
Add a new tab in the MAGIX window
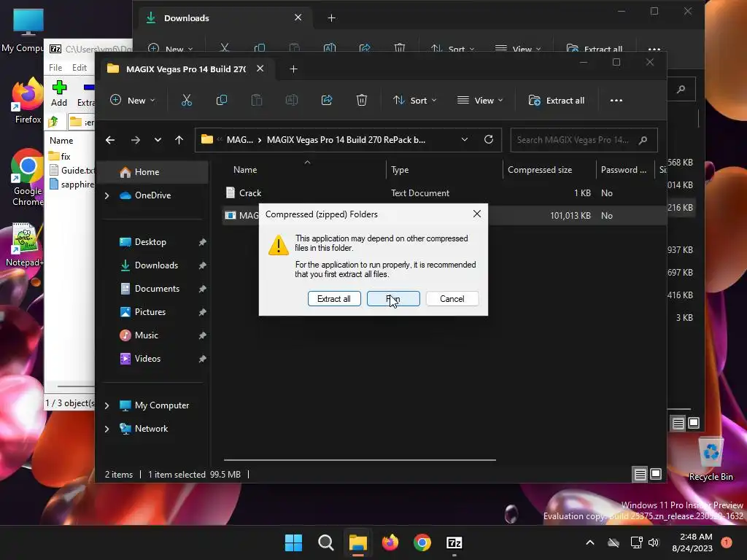pyautogui.click(x=293, y=69)
